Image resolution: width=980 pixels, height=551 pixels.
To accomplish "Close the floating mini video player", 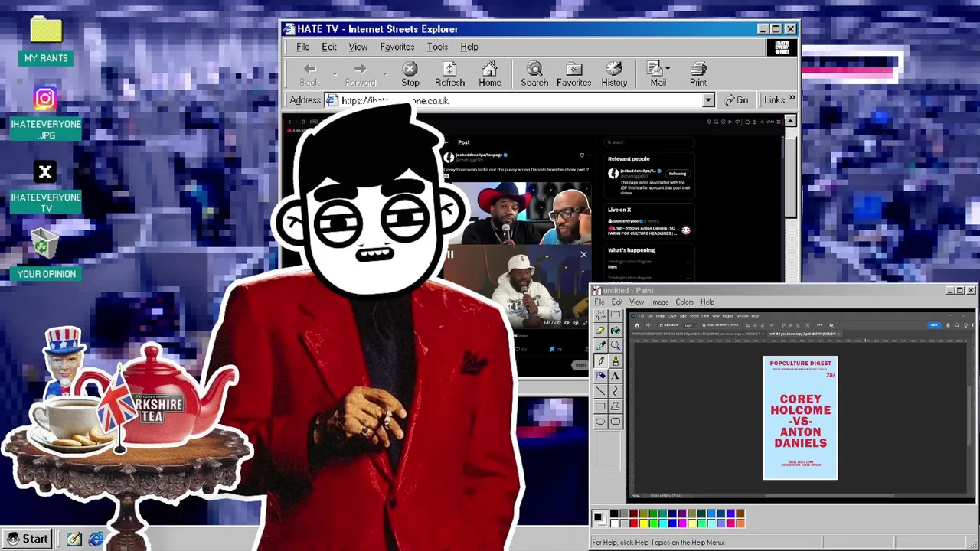I will (x=583, y=254).
